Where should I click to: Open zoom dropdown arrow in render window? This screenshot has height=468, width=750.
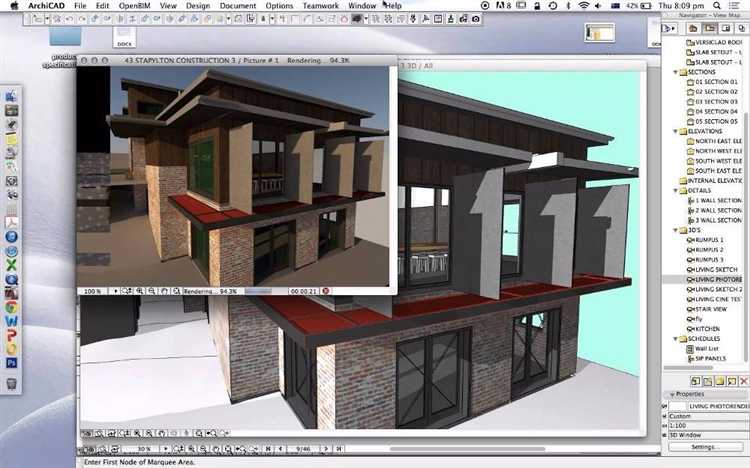pyautogui.click(x=115, y=291)
